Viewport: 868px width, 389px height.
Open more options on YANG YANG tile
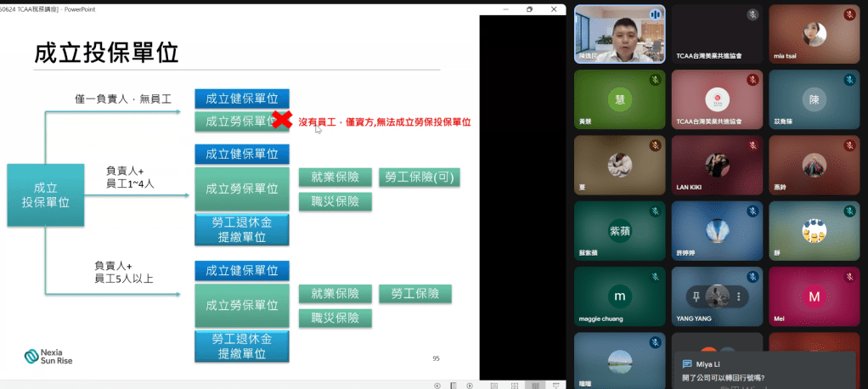pos(738,296)
